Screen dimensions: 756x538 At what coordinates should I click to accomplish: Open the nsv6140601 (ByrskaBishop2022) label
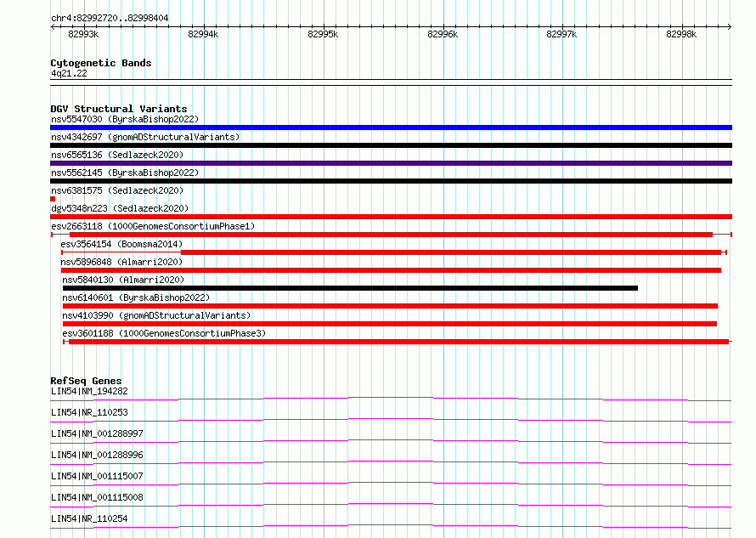(x=136, y=297)
